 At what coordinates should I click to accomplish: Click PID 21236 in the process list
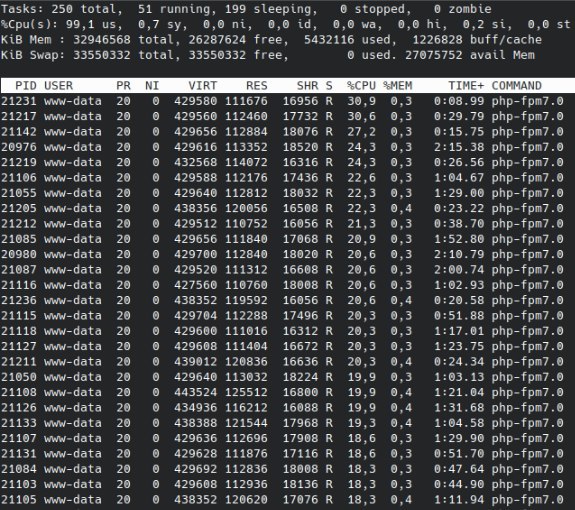click(19, 300)
